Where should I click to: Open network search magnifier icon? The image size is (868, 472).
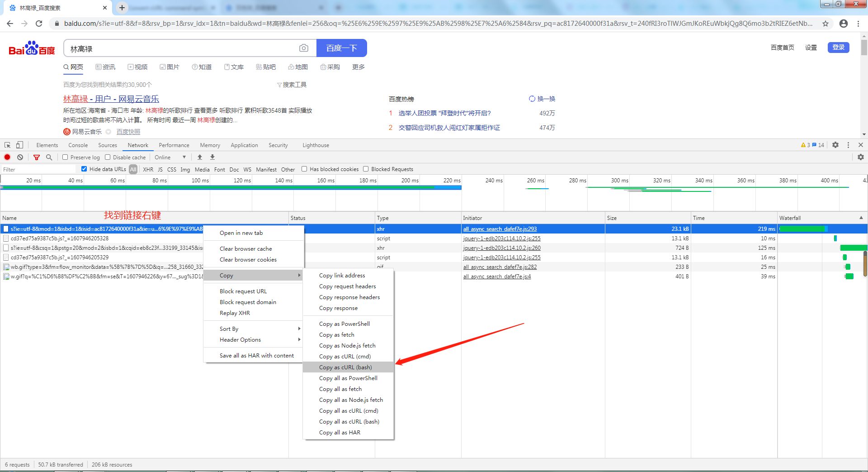(49, 157)
